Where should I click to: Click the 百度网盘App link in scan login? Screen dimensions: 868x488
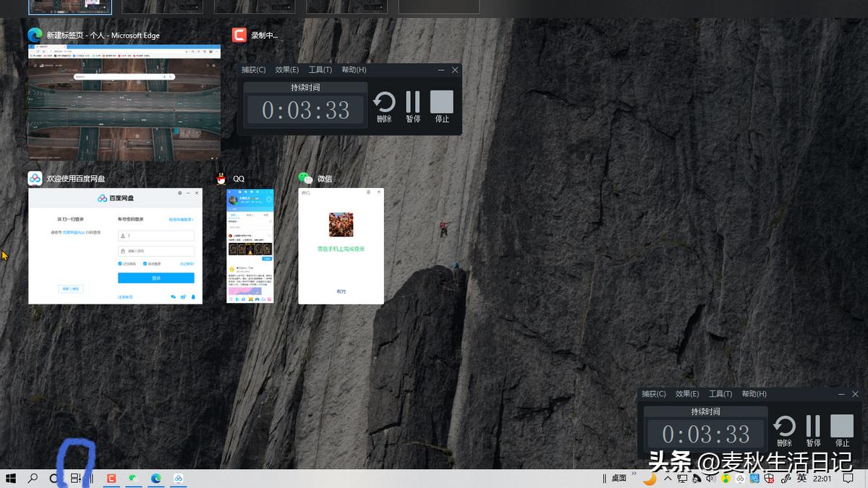pos(74,232)
